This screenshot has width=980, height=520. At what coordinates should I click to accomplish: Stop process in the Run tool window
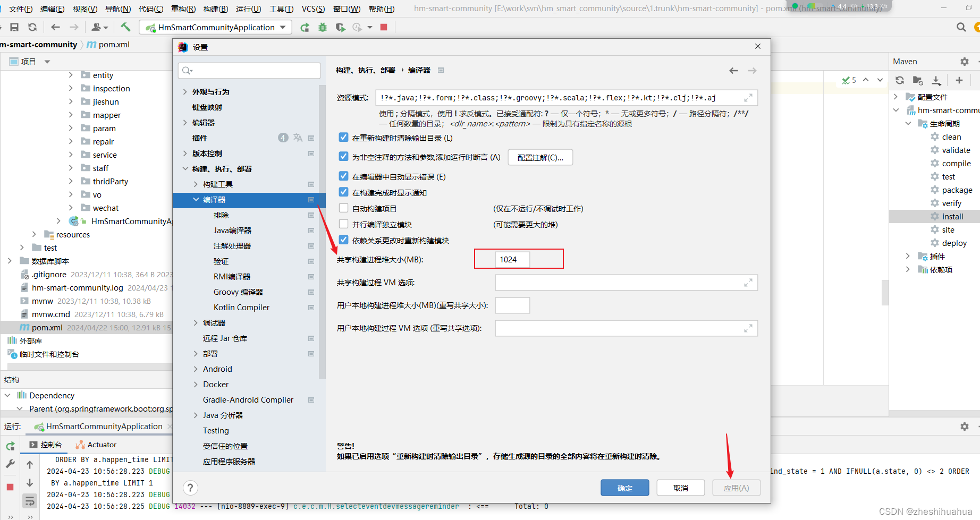point(10,487)
